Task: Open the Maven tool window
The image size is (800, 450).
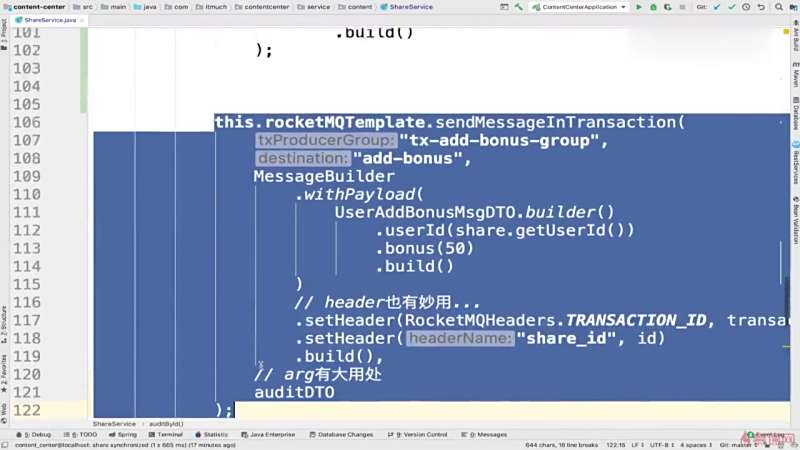Action: pos(795,74)
